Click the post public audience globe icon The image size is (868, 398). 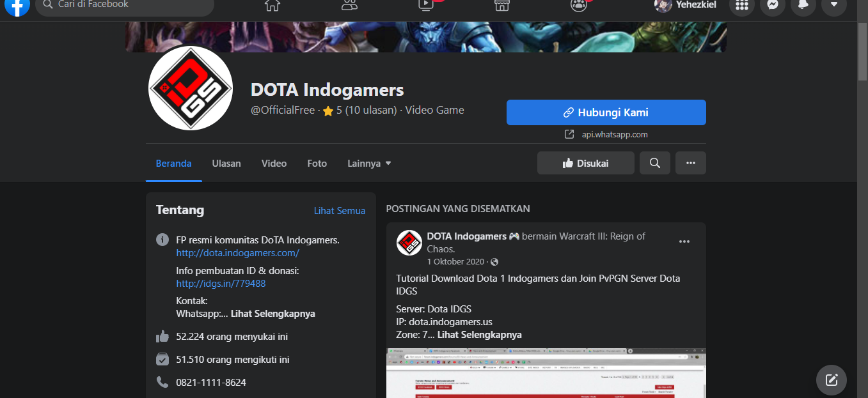click(x=494, y=262)
